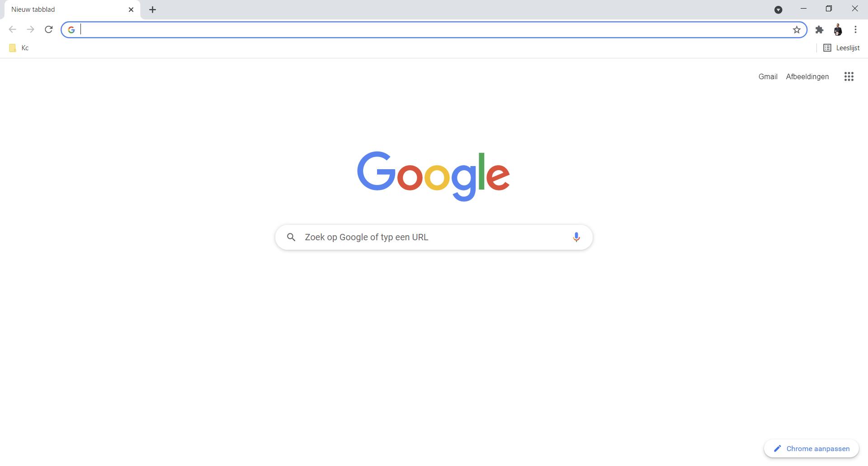The width and height of the screenshot is (868, 466).
Task: Focus the Zoek op Google search field
Action: [434, 237]
